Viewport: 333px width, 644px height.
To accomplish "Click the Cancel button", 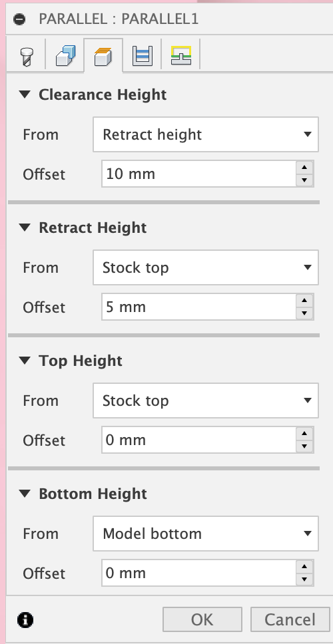I will 290,619.
